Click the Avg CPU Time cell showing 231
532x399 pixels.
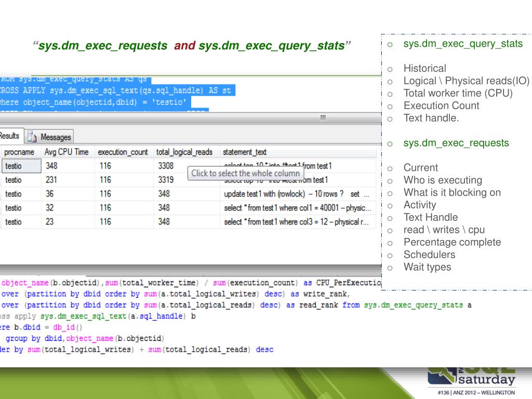52,180
